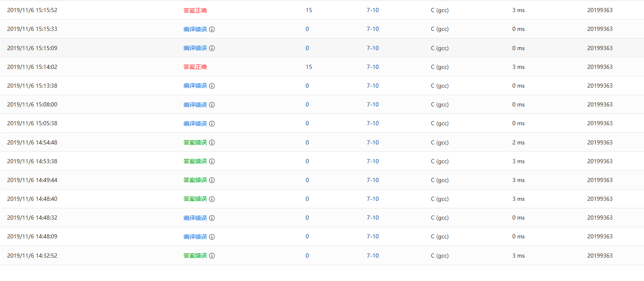Viewport: 644px width, 281px height.
Task: Click user 20199363 in 14:32:52 row
Action: click(x=600, y=256)
